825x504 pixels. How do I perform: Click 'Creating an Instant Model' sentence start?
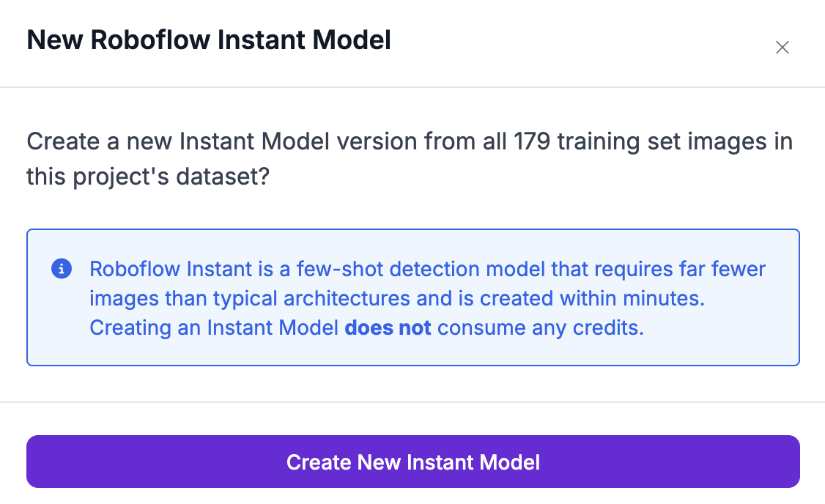pyautogui.click(x=214, y=327)
